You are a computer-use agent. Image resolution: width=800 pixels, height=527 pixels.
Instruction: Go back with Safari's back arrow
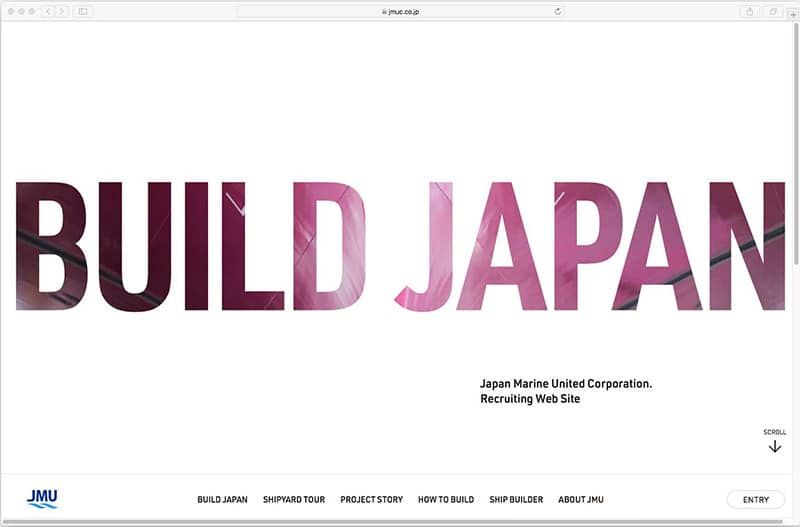pyautogui.click(x=48, y=11)
